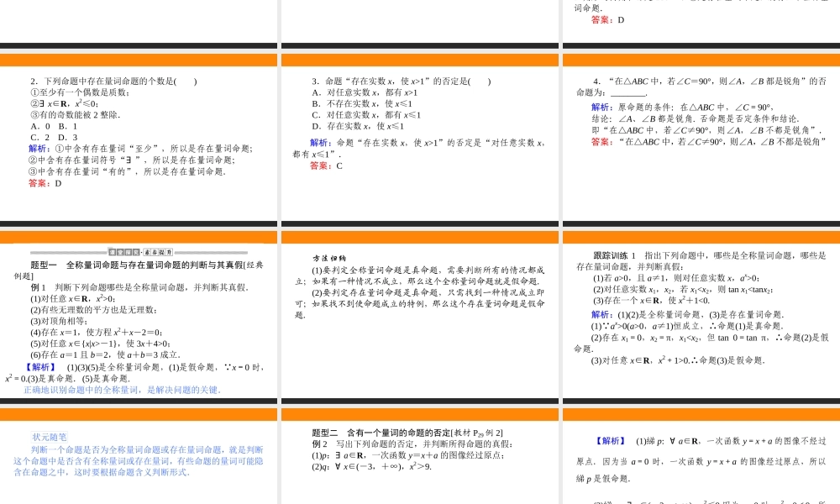
Task: Click item '(5)对任意x∈{x|x>−1}，使3x+4>0'
Action: click(x=100, y=344)
